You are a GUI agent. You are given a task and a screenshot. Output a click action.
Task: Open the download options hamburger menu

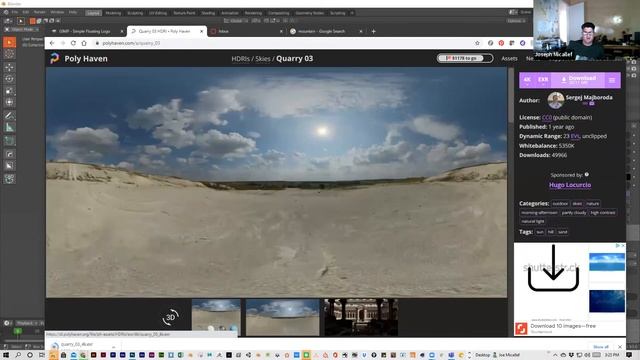(612, 80)
